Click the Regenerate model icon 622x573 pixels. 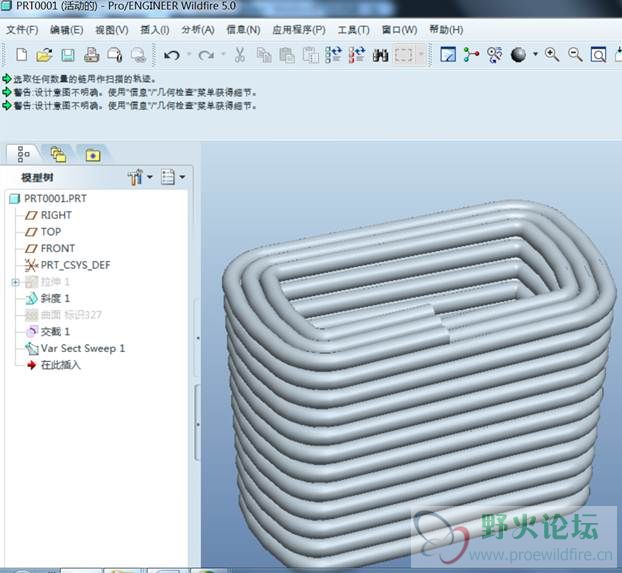click(333, 55)
